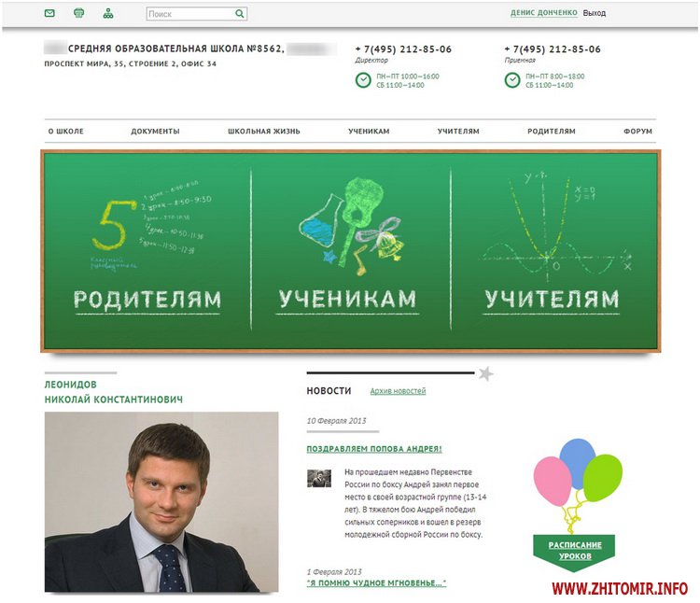Click the Ученикам chalkboard banner
Screen dimensions: 700x603
[351, 250]
